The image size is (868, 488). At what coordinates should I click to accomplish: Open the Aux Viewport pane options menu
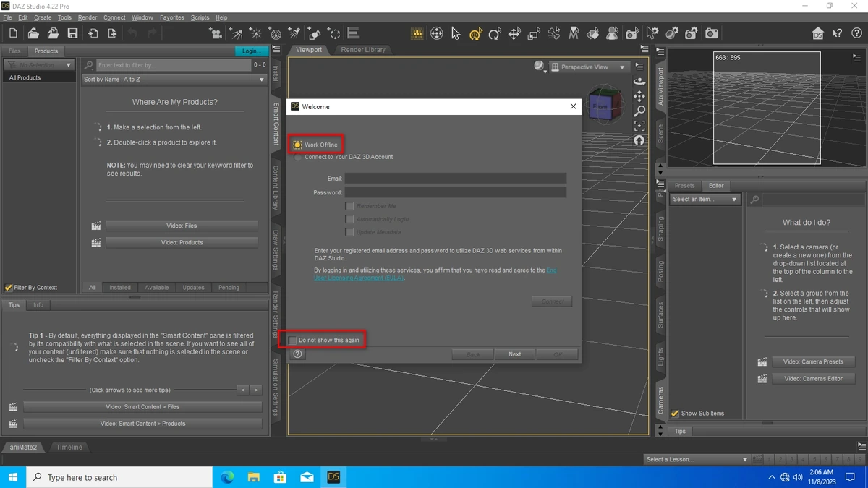[660, 52]
